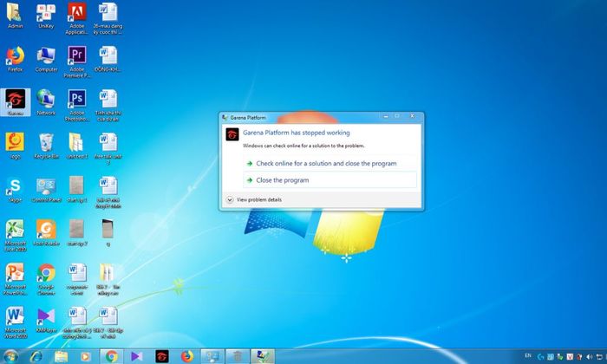Select the Word document beside the Photoshop shortcut
The height and width of the screenshot is (364, 607).
pos(108,105)
